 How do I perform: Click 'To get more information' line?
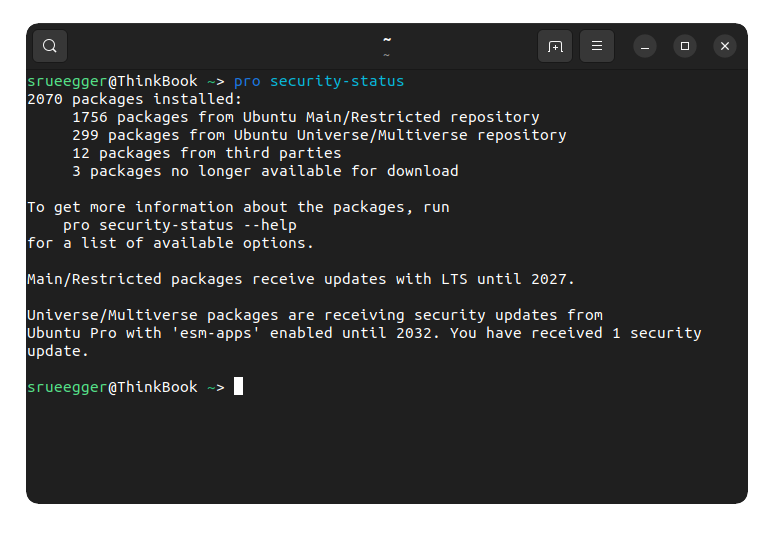(x=238, y=207)
